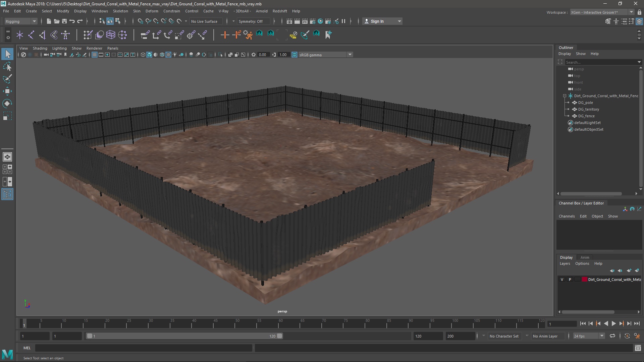Click the auto keyframe toggle icon
The height and width of the screenshot is (362, 644).
click(627, 336)
